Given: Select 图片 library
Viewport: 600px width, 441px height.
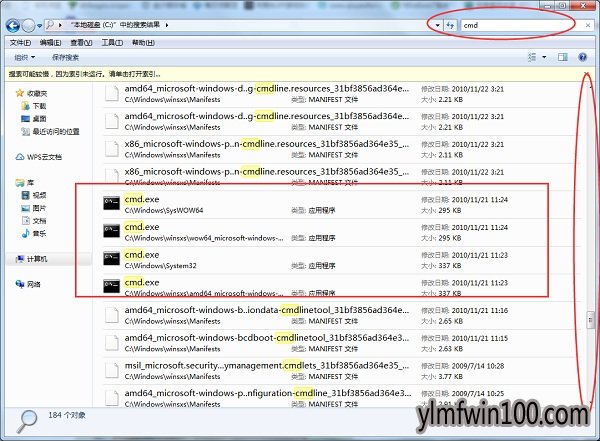Looking at the screenshot, I should tap(34, 208).
